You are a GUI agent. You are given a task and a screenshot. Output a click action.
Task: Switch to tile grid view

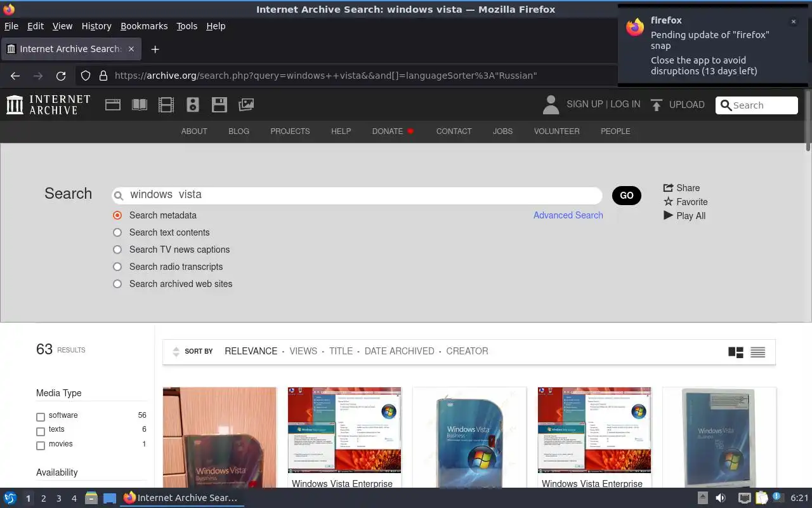736,352
